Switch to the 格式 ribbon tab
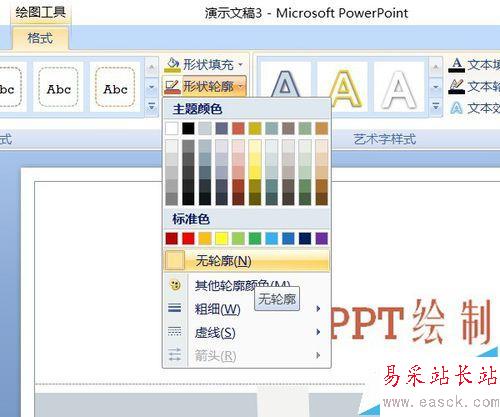This screenshot has height=417, width=500. [40, 38]
